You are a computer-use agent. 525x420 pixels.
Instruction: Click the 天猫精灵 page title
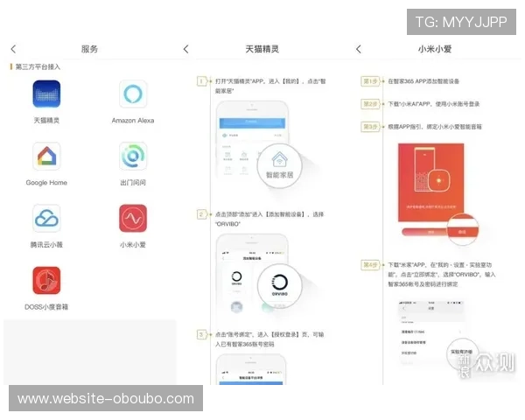262,49
